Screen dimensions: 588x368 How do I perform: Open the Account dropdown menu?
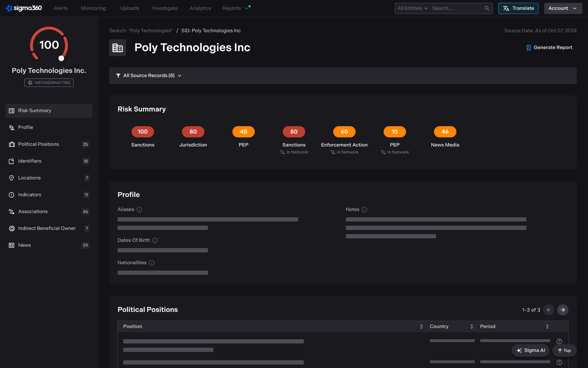(x=563, y=8)
